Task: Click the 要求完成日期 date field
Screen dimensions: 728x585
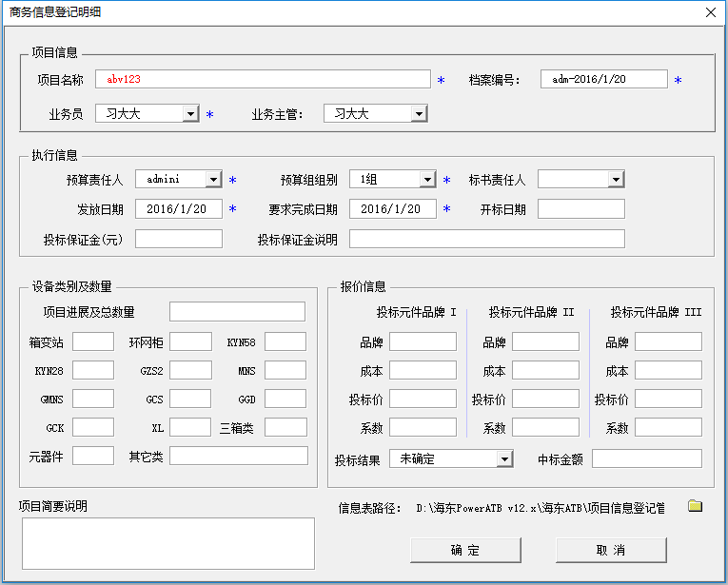Action: point(393,208)
